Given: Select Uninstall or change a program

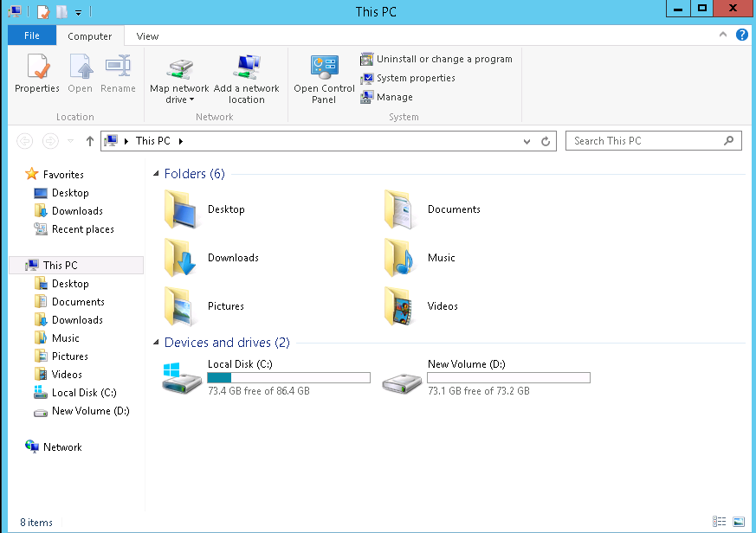Looking at the screenshot, I should (436, 60).
